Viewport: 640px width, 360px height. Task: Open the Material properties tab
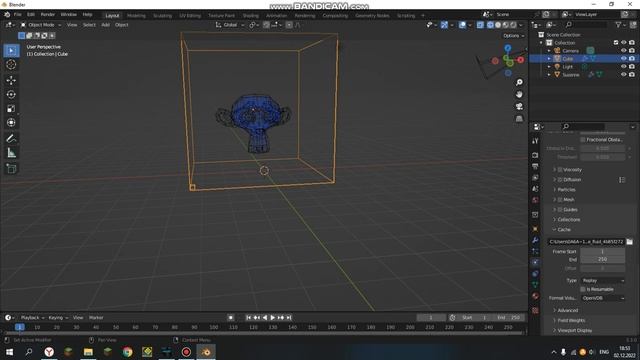535,296
